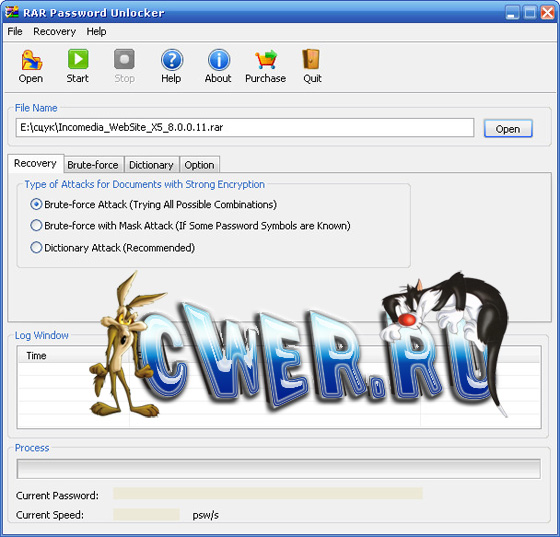Open the Recovery menu

click(x=55, y=31)
